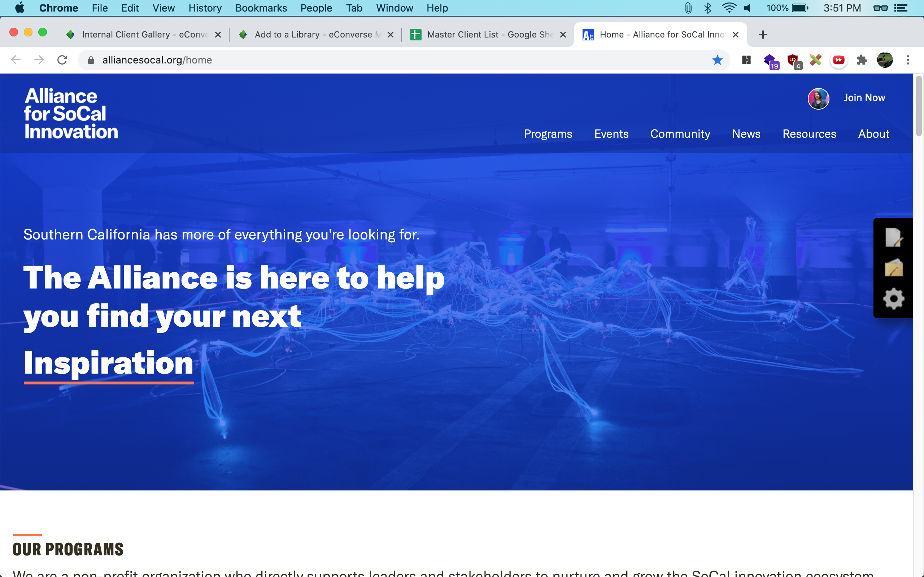The image size is (924, 577).
Task: Open the folder edit icon in side panel
Action: [893, 268]
